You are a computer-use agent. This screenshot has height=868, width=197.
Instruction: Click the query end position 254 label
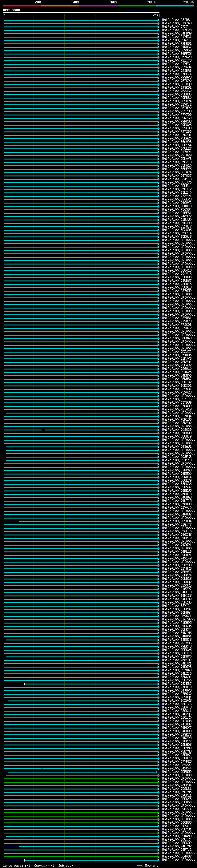pos(155,15)
